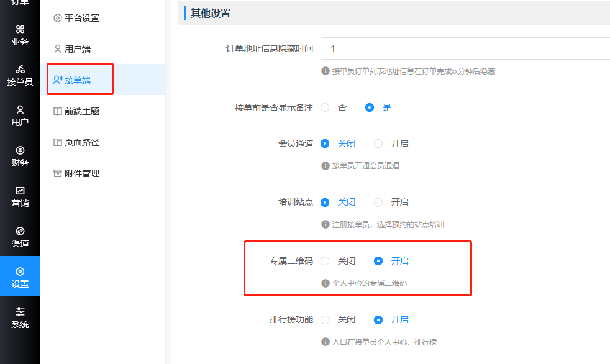Image resolution: width=610 pixels, height=364 pixels.
Task: Focus the 订单地址信息隐藏时间 input field
Action: pos(465,48)
